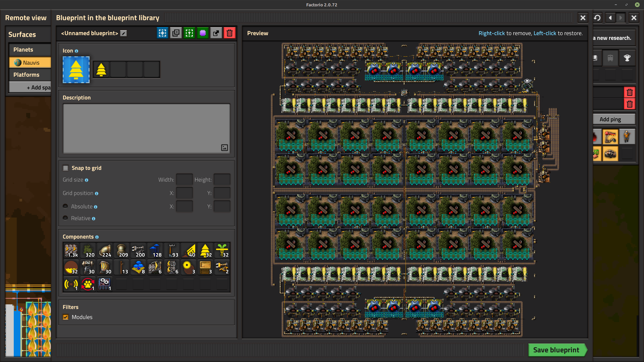The height and width of the screenshot is (362, 644).
Task: Delete blueprint with red trash icon
Action: [x=229, y=33]
